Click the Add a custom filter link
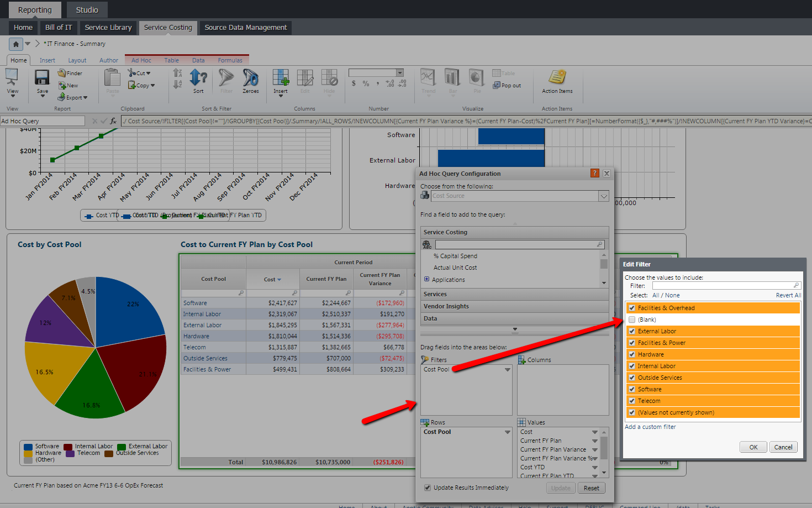The height and width of the screenshot is (508, 812). pyautogui.click(x=650, y=427)
